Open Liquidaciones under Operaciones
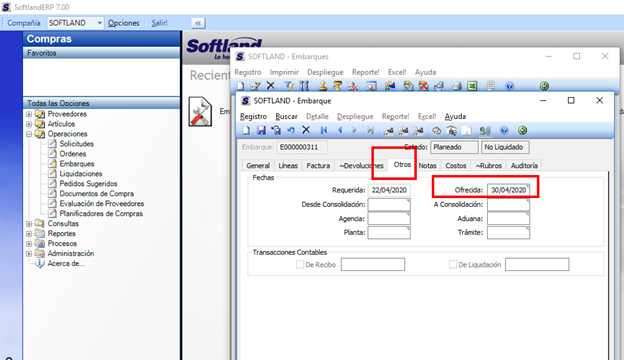 pyautogui.click(x=81, y=174)
